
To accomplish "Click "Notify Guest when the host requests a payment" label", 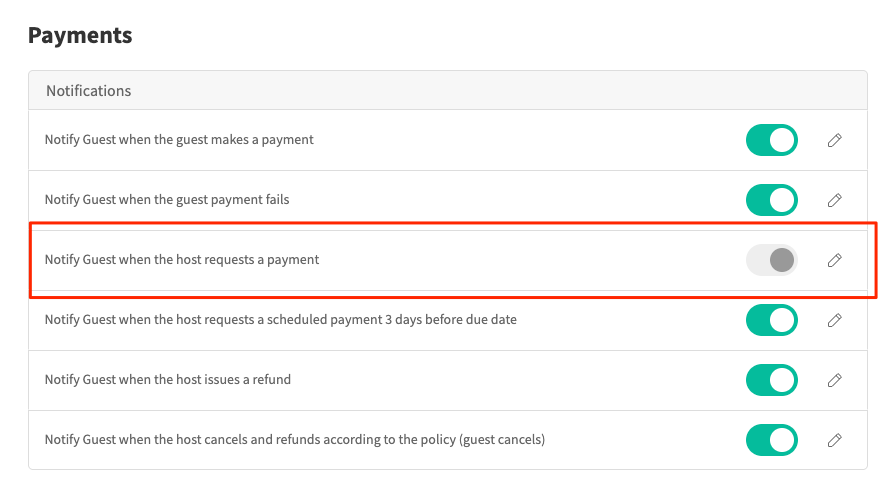I will coord(182,260).
